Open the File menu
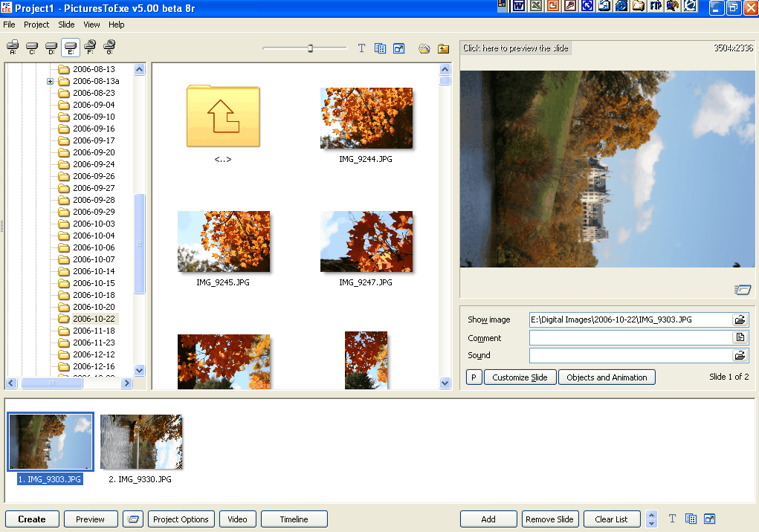Image resolution: width=759 pixels, height=532 pixels. 9,25
